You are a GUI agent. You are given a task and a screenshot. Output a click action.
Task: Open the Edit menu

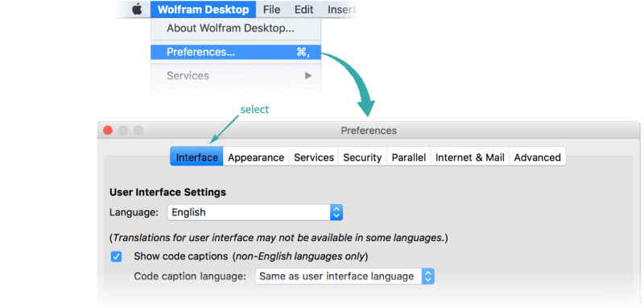coord(304,10)
